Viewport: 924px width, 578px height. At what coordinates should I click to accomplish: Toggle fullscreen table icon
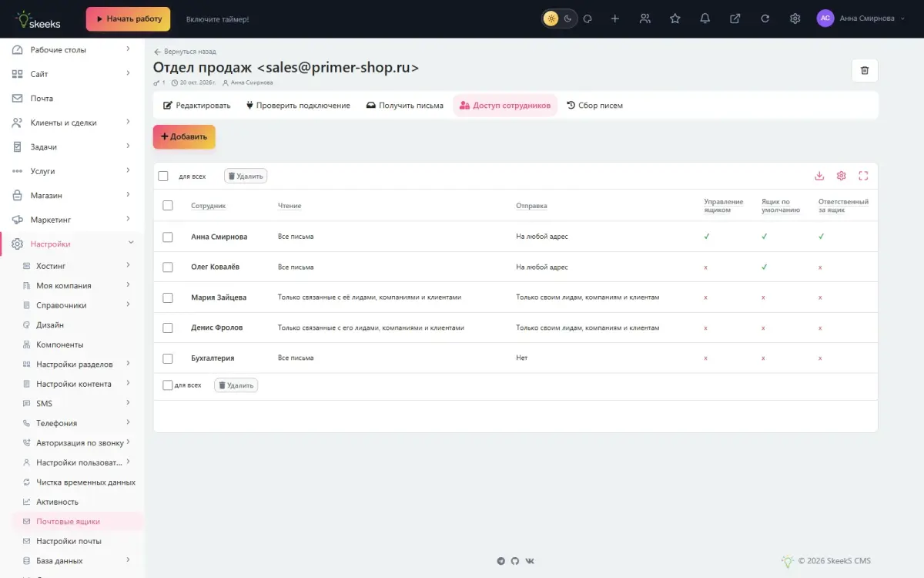click(863, 176)
